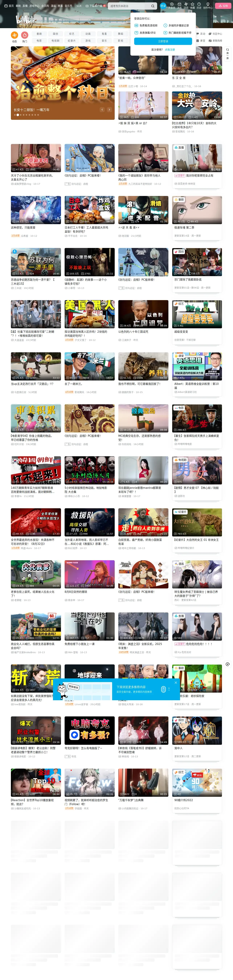This screenshot has height=980, width=233.
Task: Open the 课堂 link beside categories
Action: point(201,40)
